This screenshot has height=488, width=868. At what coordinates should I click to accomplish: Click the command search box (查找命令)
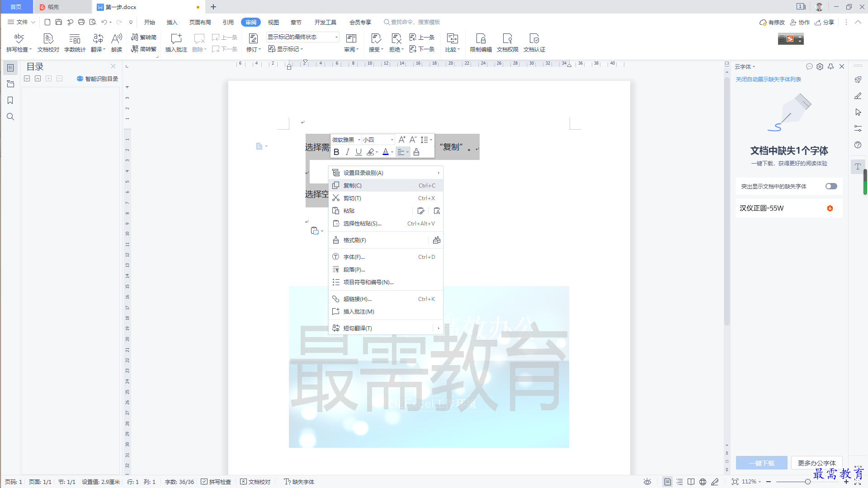coord(412,22)
